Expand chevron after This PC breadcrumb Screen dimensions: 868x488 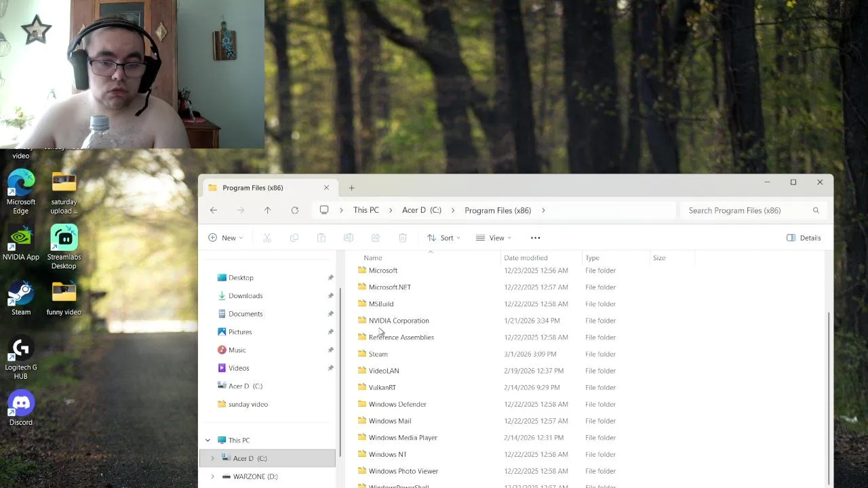click(391, 210)
